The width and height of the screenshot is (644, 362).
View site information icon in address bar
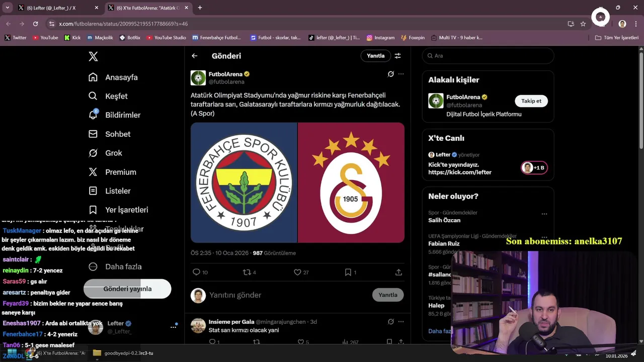tap(51, 24)
